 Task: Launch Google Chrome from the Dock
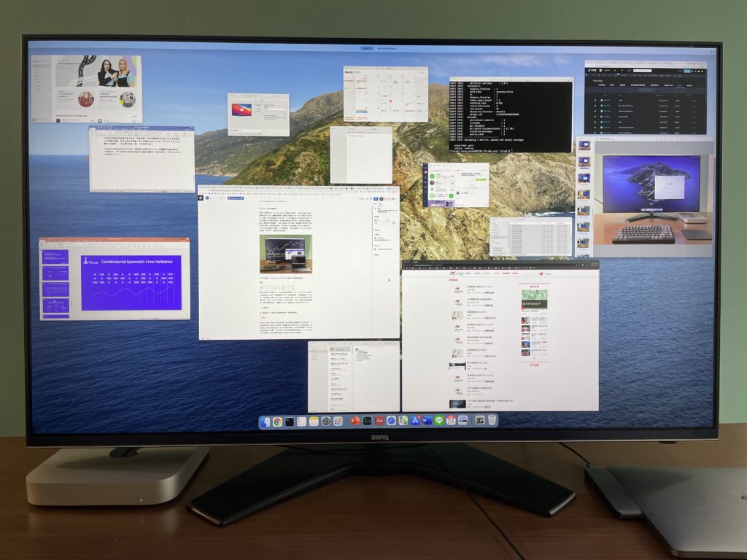[277, 421]
